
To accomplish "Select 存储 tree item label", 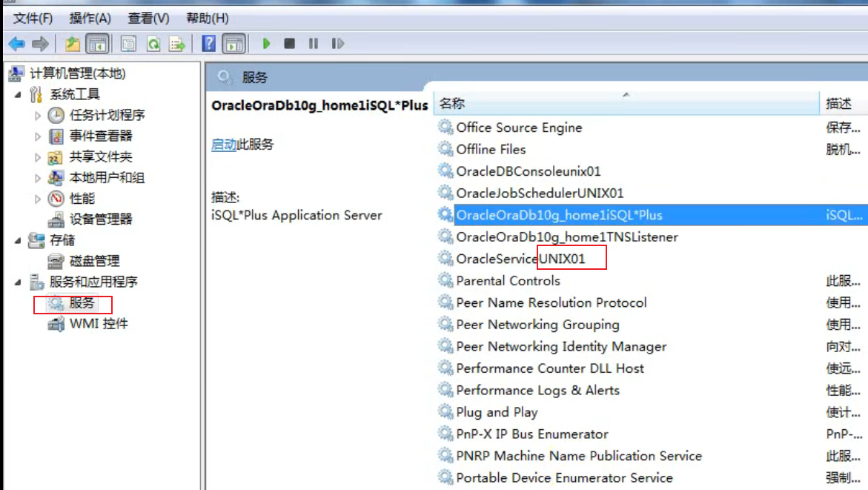I will [62, 239].
